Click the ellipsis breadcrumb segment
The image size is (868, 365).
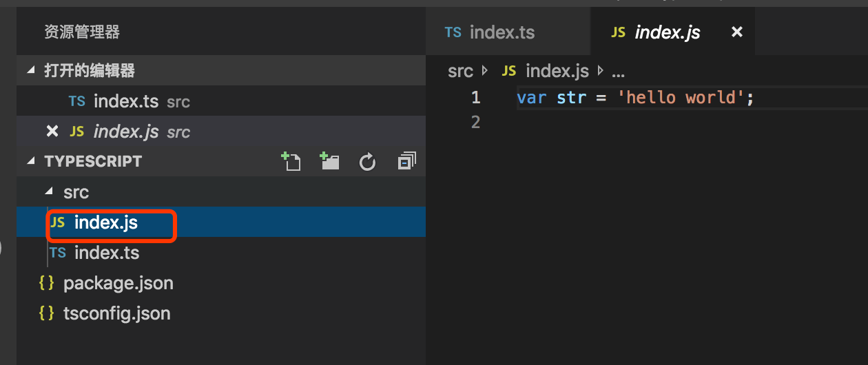(x=618, y=71)
